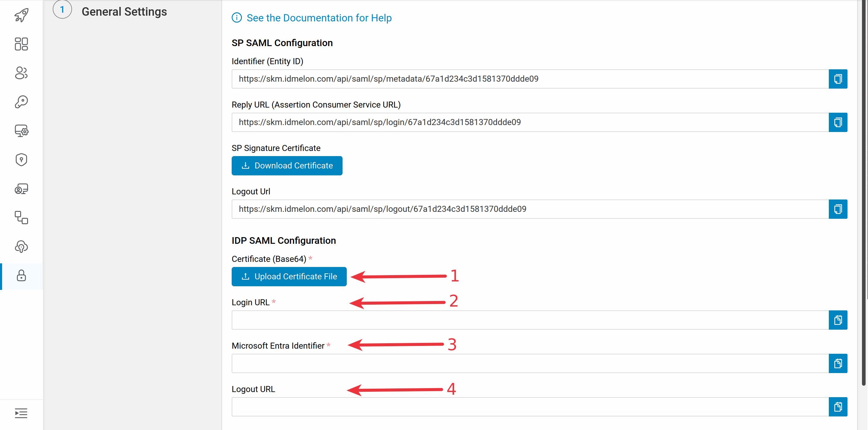The width and height of the screenshot is (868, 430).
Task: Copy the Reply URL value
Action: (x=838, y=122)
